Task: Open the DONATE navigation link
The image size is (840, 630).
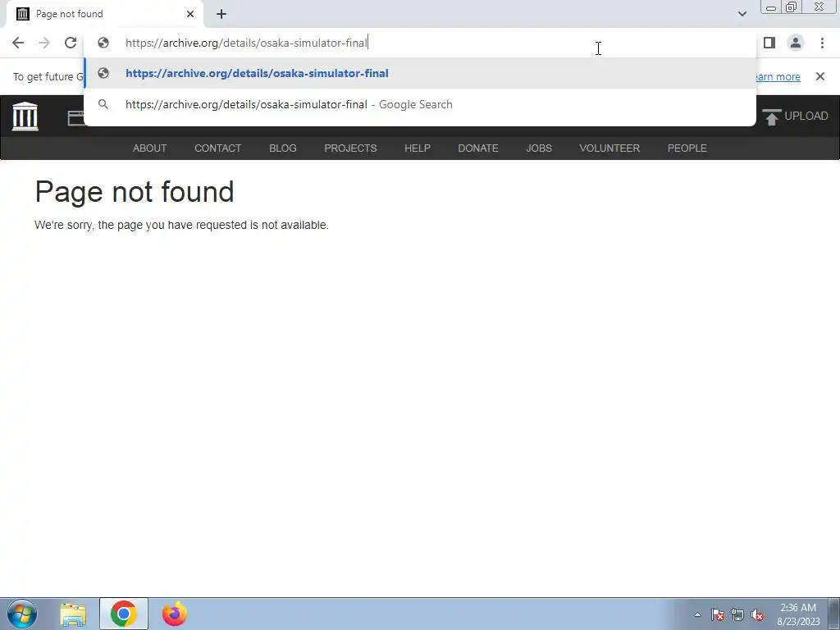Action: point(478,148)
